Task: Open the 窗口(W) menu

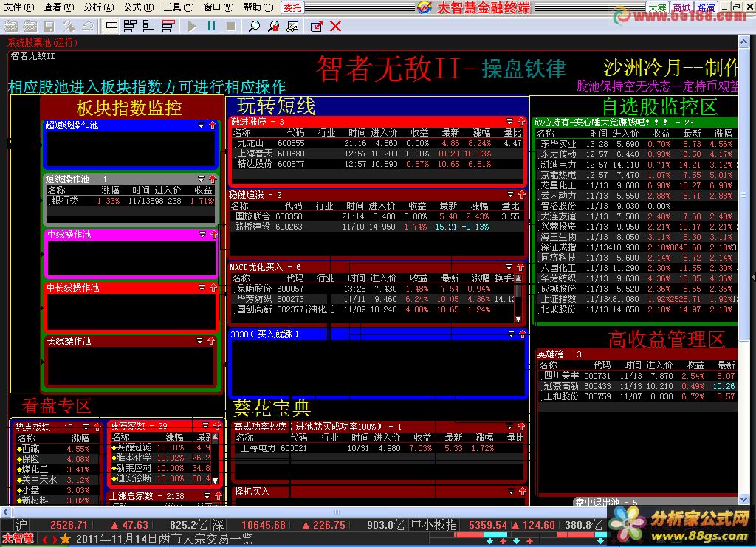Action: pyautogui.click(x=219, y=7)
